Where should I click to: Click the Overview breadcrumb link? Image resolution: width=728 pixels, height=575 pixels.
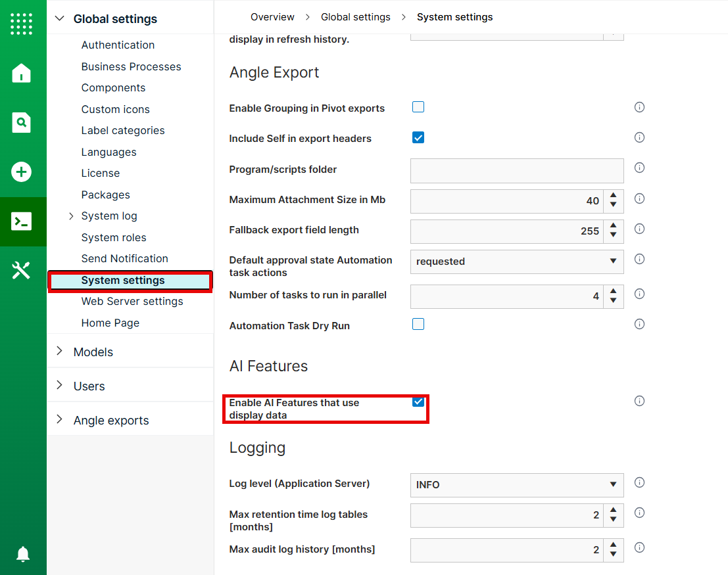pos(272,17)
